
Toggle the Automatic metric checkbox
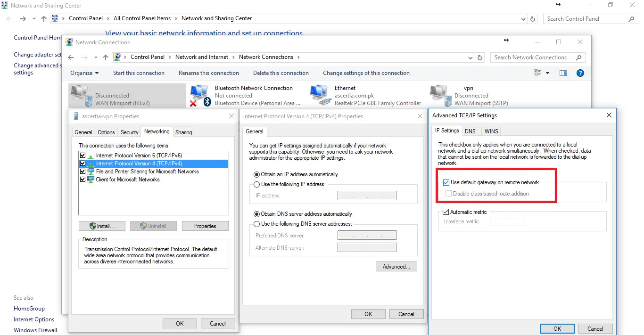tap(446, 212)
